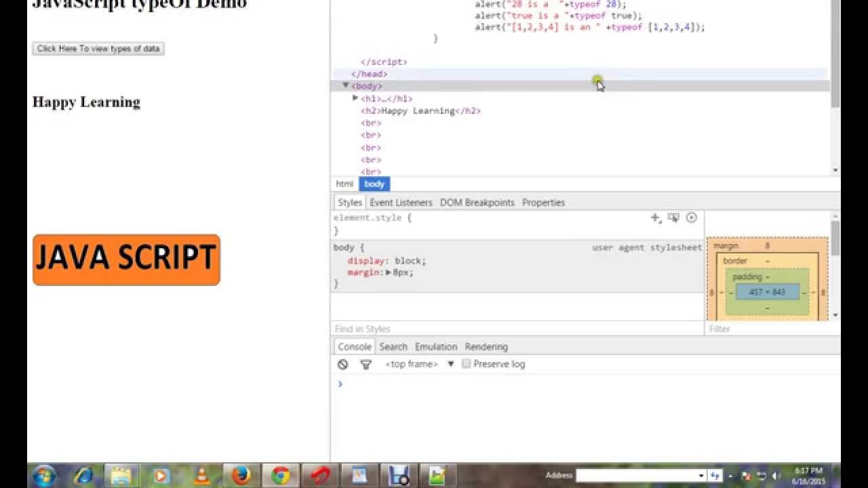Click the red flag tray icon

click(x=746, y=475)
